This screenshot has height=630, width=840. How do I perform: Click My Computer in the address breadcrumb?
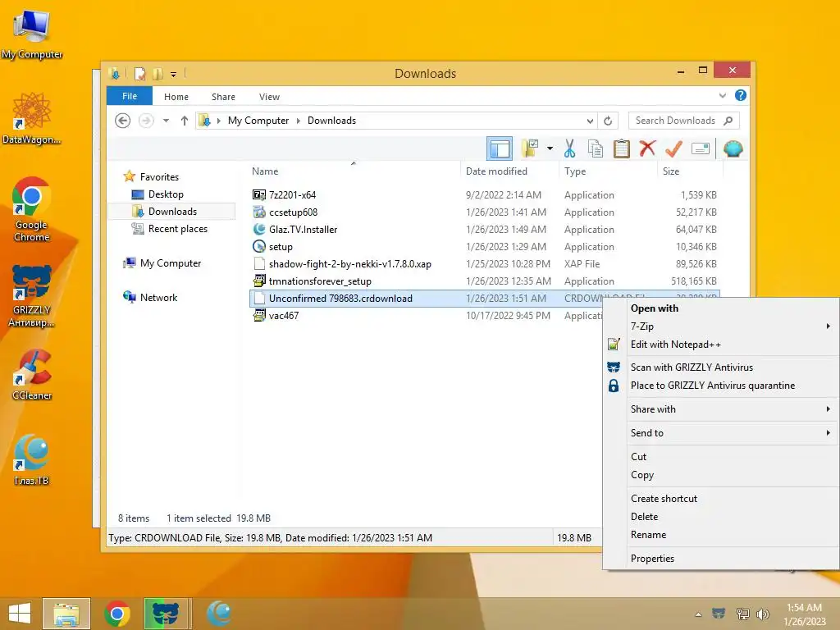258,121
